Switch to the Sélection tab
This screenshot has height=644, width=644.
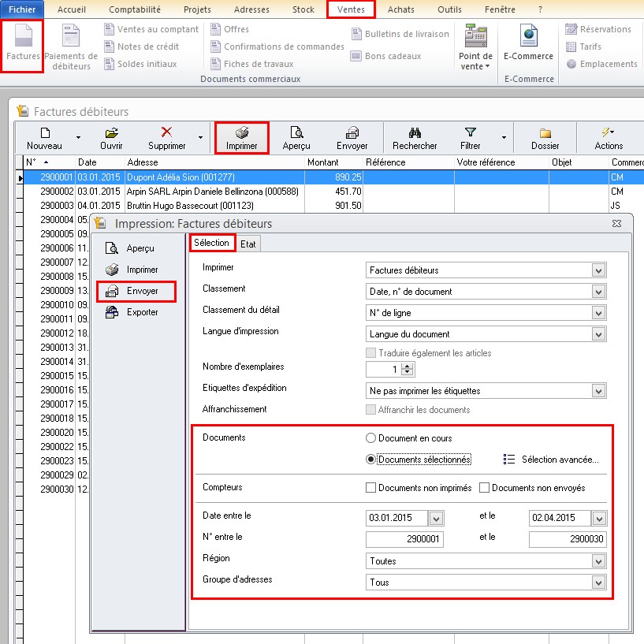pyautogui.click(x=211, y=243)
